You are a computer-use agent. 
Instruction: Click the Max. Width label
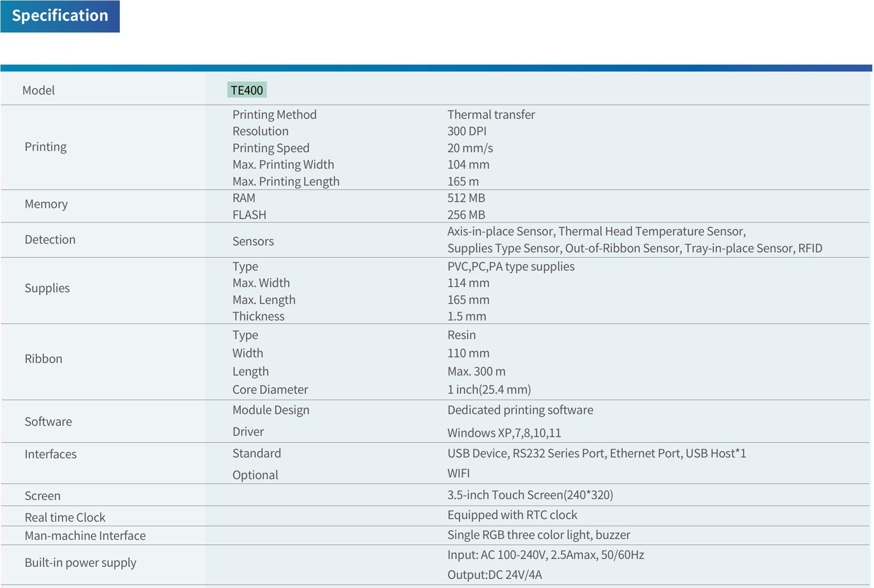tap(261, 283)
